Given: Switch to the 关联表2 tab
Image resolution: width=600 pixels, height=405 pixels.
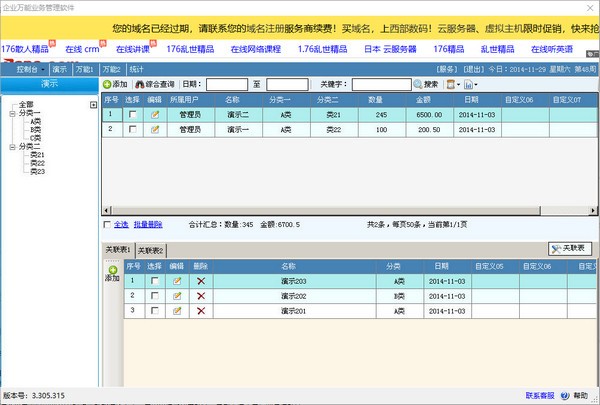Looking at the screenshot, I should pyautogui.click(x=151, y=250).
